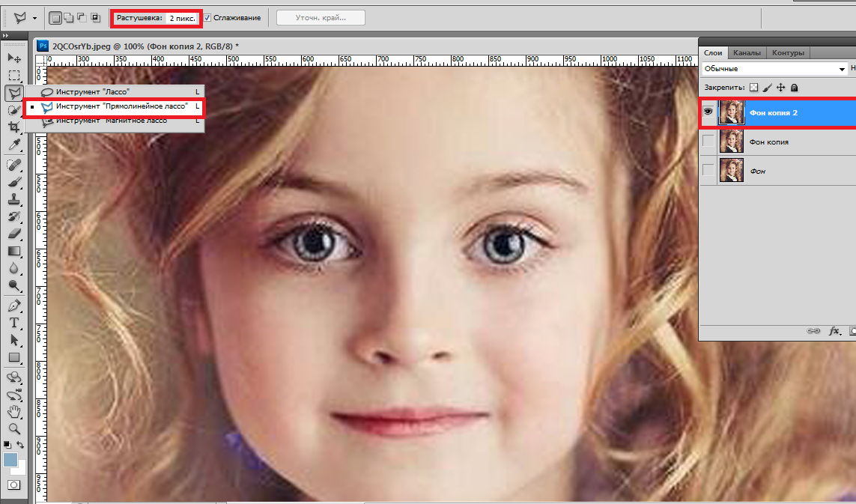
Task: Select the Spot Healing Brush tool
Action: [14, 164]
